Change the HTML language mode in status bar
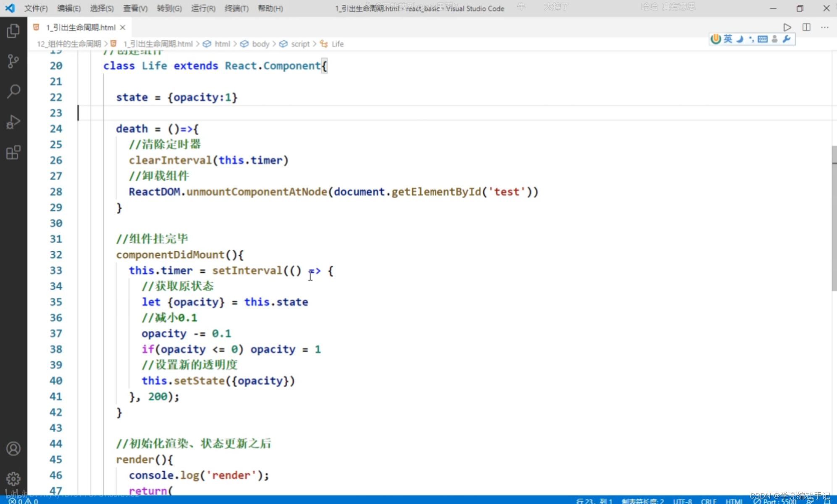837x504 pixels. click(734, 501)
